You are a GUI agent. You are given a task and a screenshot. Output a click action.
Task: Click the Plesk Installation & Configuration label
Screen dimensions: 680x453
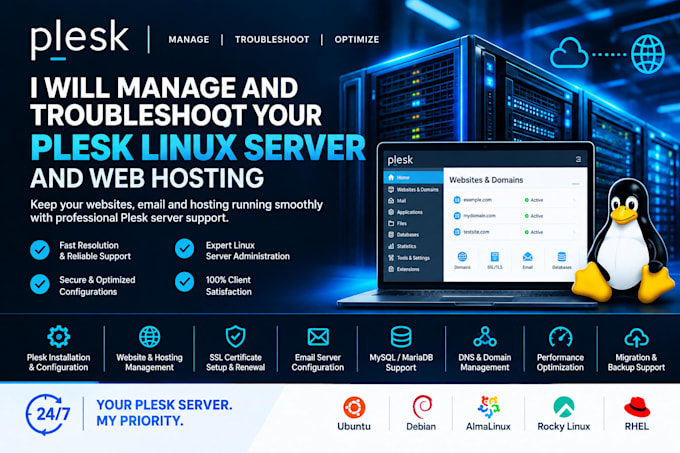59,362
